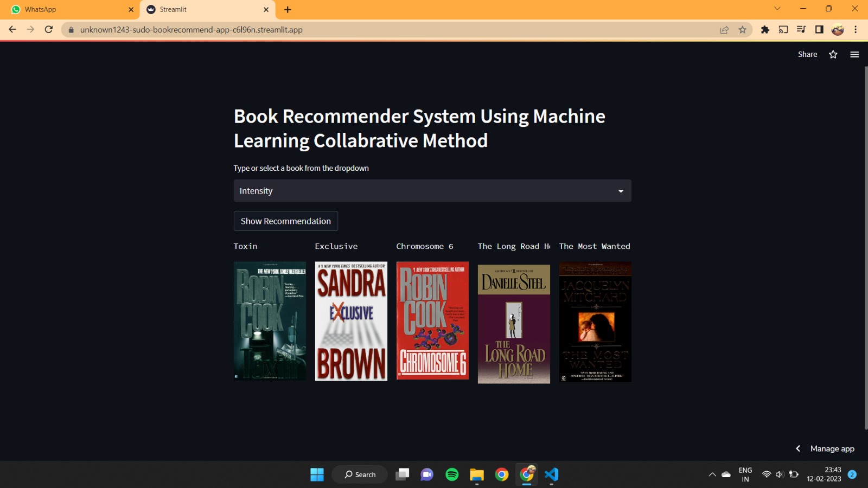Click the Show Recommendation button
The height and width of the screenshot is (488, 868).
pyautogui.click(x=286, y=221)
